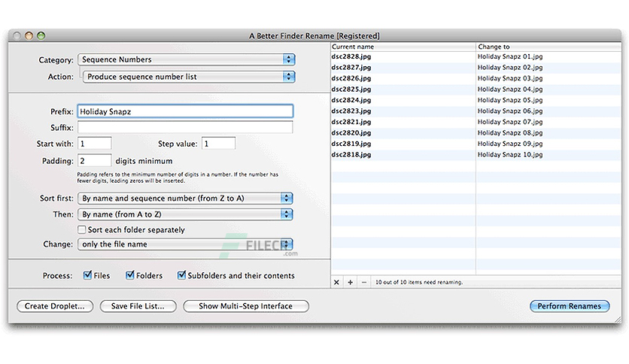Click the Start with field
629x364 pixels.
click(x=95, y=144)
